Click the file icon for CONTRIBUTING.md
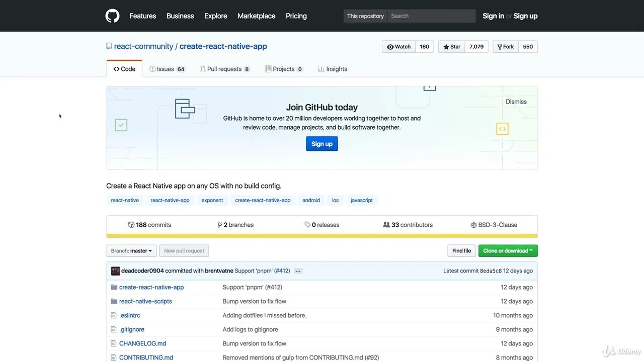This screenshot has height=362, width=644. tap(114, 357)
